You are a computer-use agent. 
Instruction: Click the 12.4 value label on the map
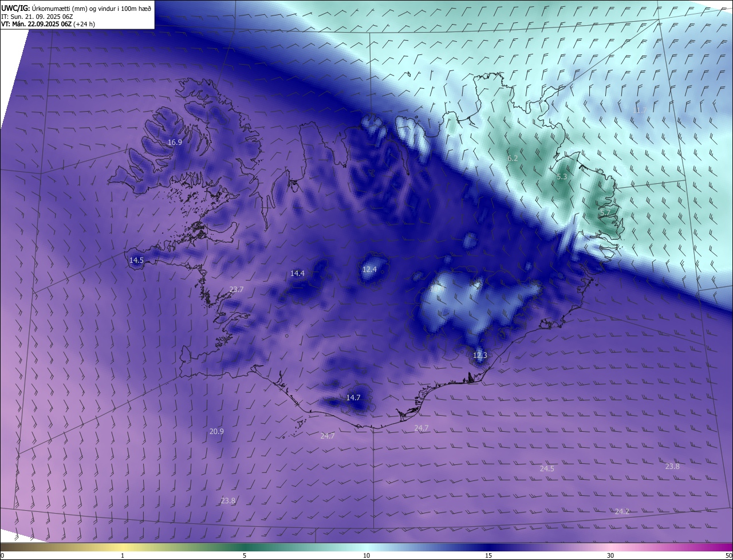tap(370, 269)
